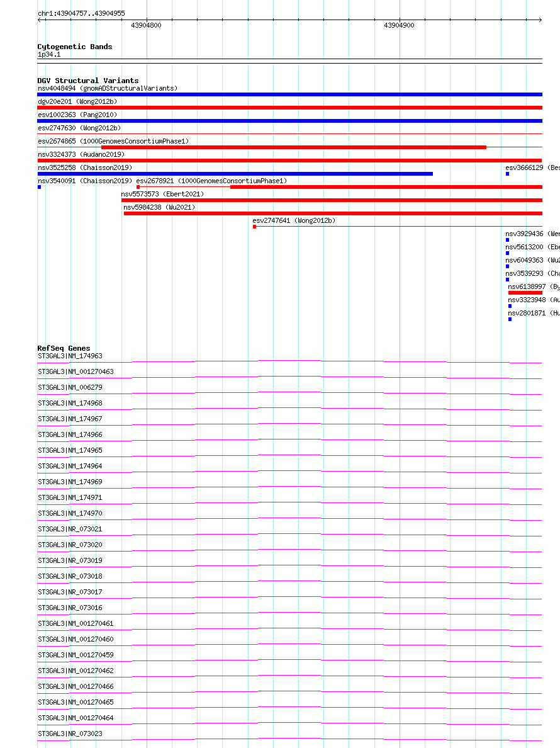Select the Cytogenetic Bands track title

(x=75, y=47)
